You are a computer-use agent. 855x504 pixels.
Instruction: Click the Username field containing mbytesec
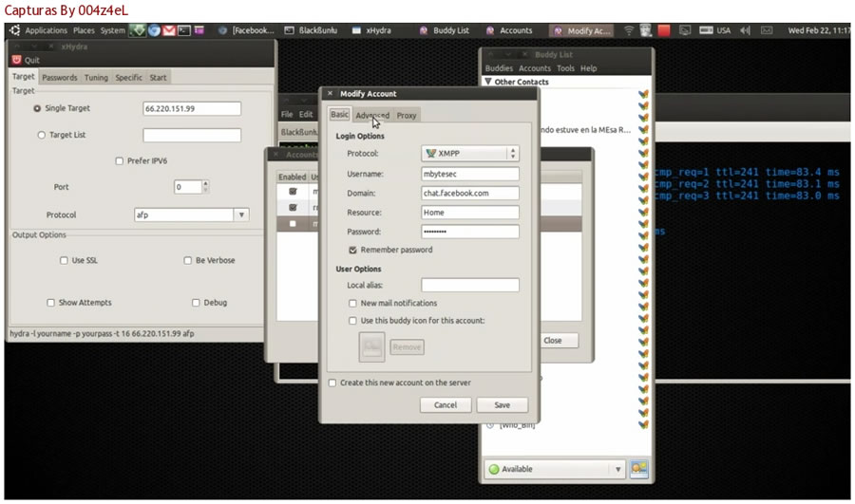point(470,174)
